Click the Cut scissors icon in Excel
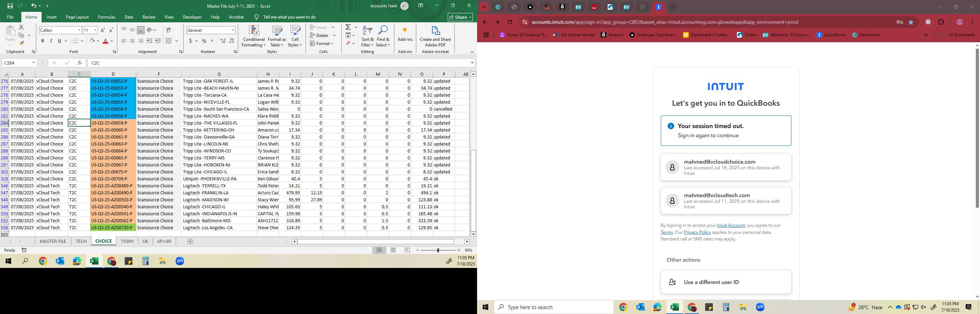This screenshot has width=980, height=314. pyautogui.click(x=21, y=27)
